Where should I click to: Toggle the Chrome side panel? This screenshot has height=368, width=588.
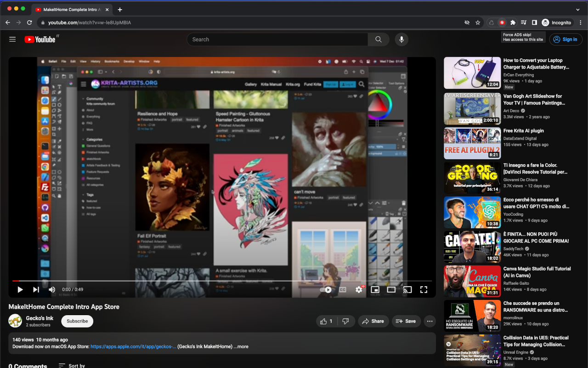(535, 22)
